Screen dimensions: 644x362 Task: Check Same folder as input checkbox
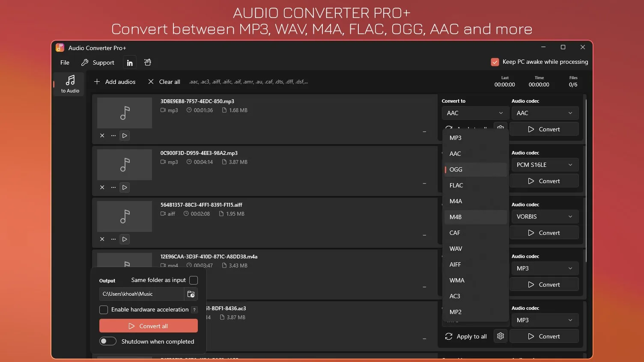coord(194,280)
